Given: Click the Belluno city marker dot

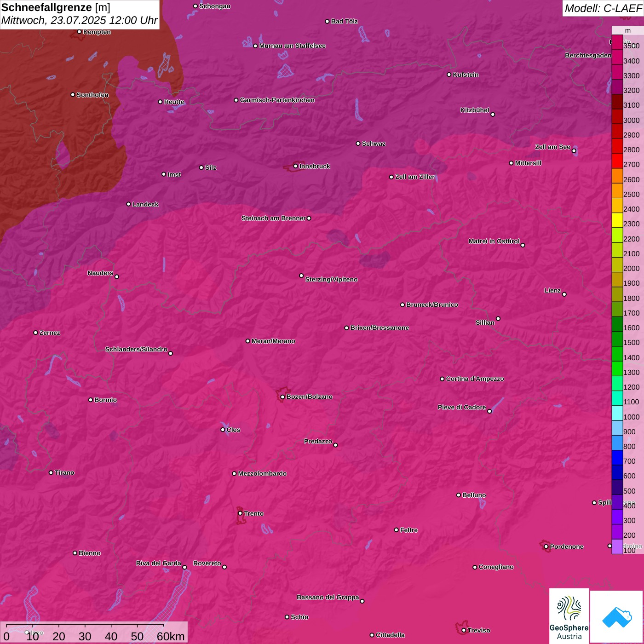Looking at the screenshot, I should (458, 495).
